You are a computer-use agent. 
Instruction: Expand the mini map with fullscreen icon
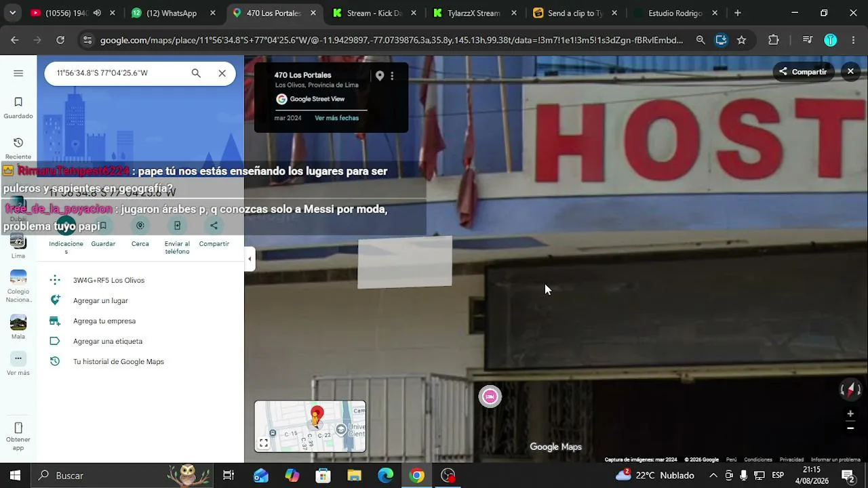click(x=264, y=443)
